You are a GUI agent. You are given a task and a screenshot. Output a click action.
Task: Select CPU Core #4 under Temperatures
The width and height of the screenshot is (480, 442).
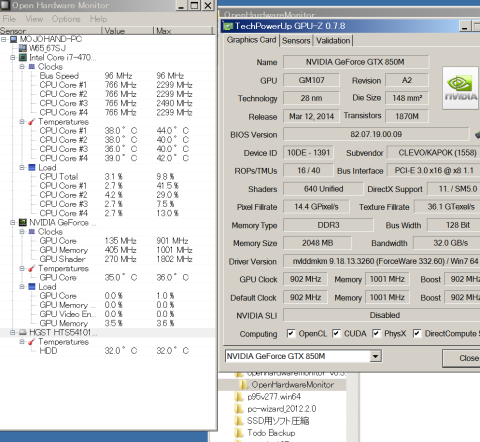107,158
